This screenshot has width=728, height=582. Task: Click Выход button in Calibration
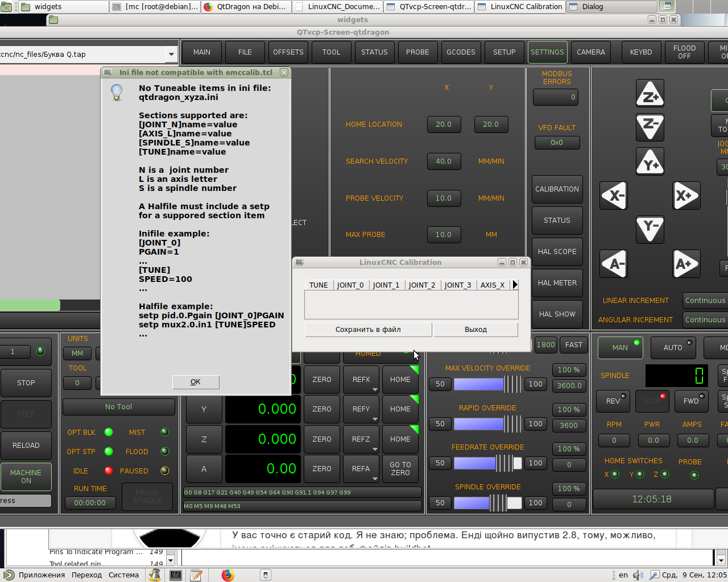click(x=475, y=330)
